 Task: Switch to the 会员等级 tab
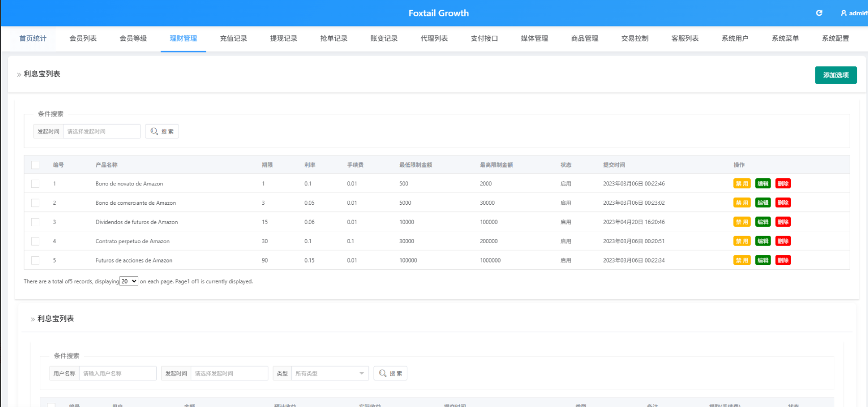[x=133, y=38]
